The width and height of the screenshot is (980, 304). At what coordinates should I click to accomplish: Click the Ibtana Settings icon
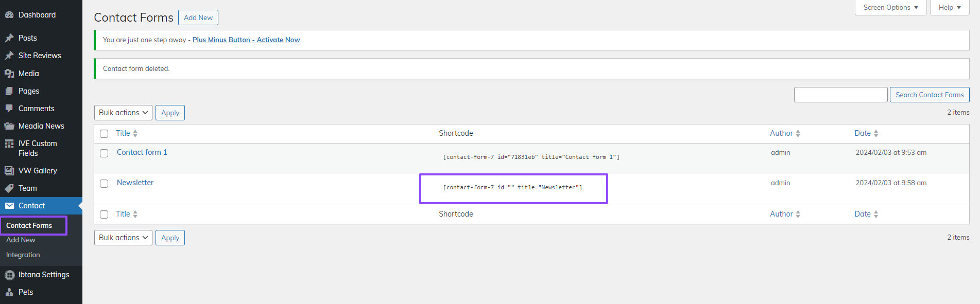9,275
